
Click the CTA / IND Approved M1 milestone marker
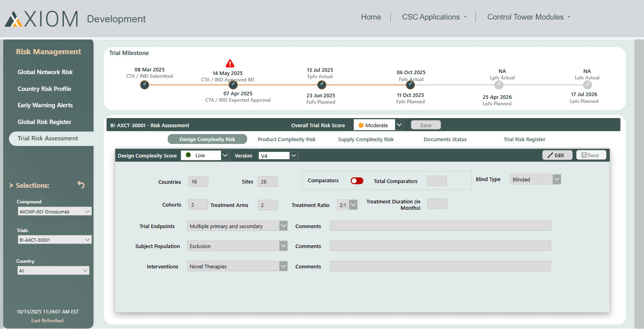tap(233, 85)
